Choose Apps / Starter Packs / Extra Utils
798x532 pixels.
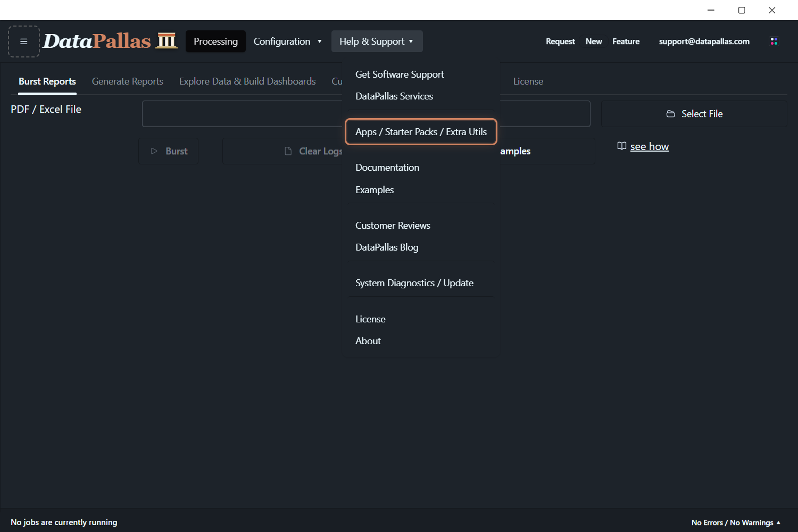421,132
